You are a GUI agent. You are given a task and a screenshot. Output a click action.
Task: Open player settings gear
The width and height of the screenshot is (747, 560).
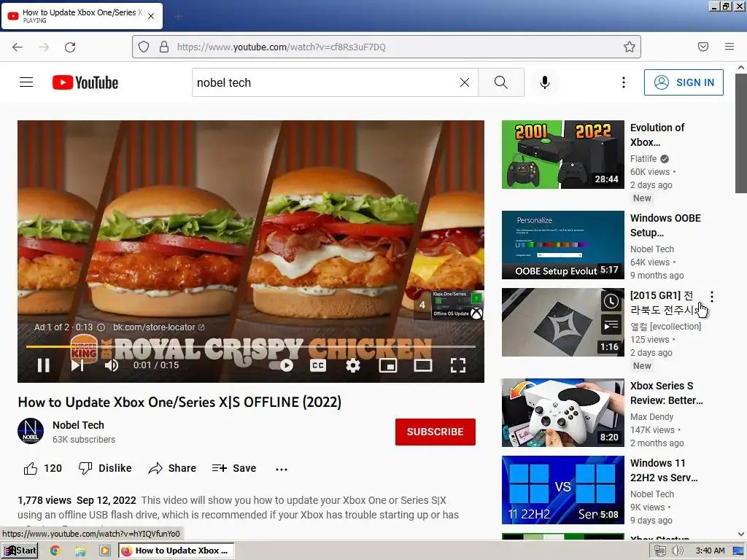[352, 365]
